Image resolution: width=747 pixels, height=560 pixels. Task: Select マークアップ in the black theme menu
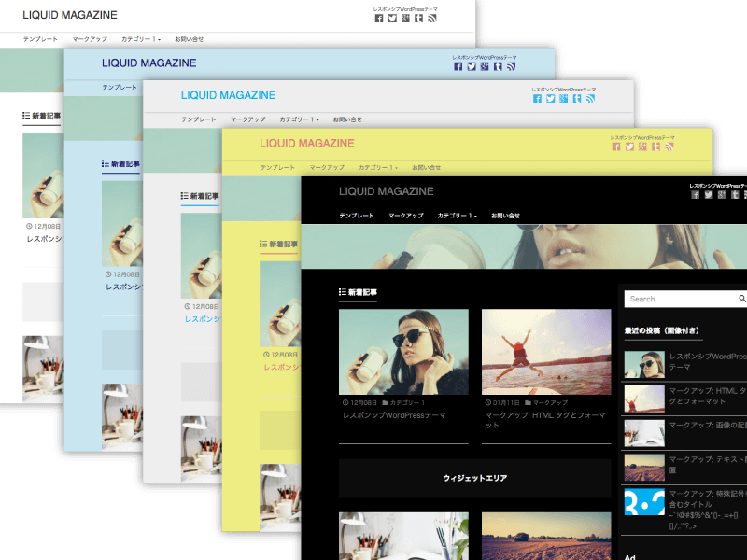(406, 216)
